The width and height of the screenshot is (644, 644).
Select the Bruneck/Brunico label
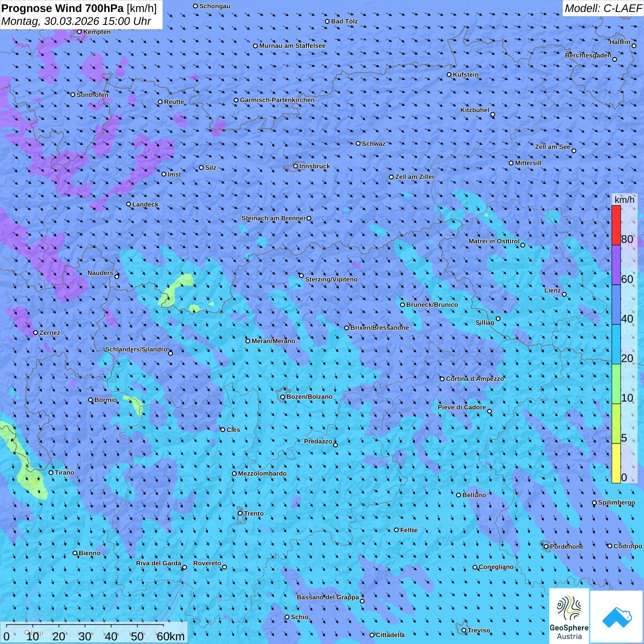432,305
